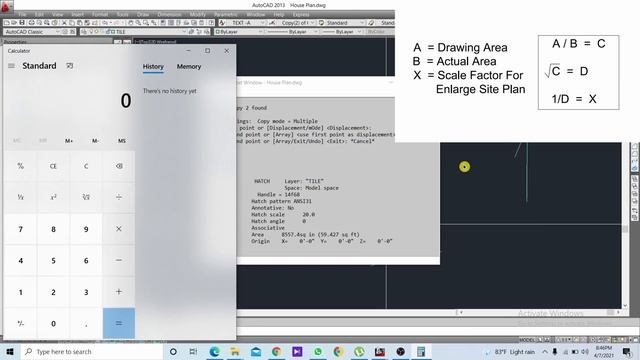Click the taskbar search box
Image resolution: width=640 pixels, height=360 pixels.
click(91, 351)
